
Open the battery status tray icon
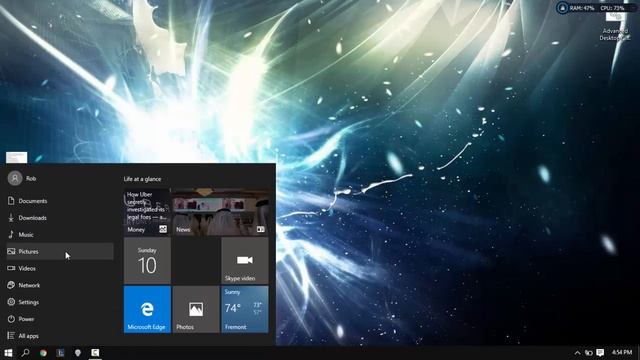pos(589,353)
